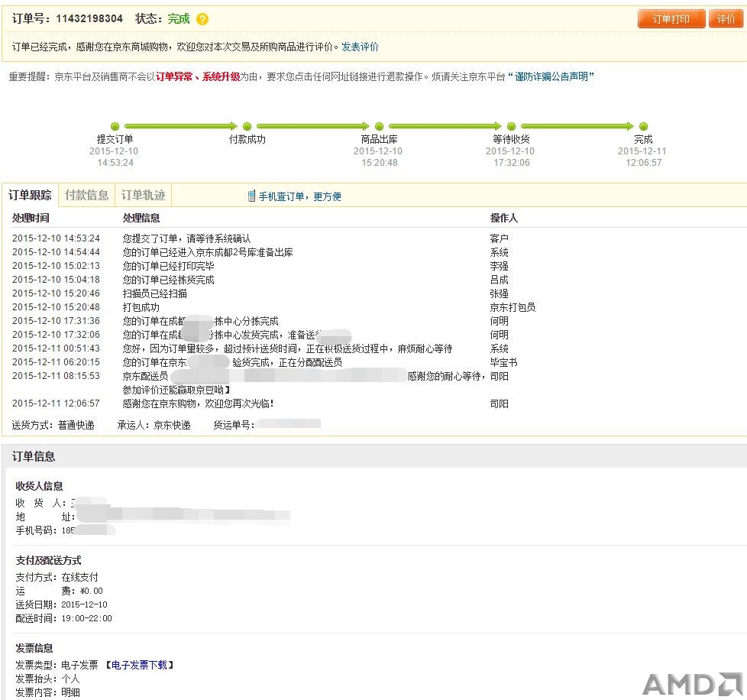This screenshot has height=700, width=747.
Task: Click the 处理时间 column header
Action: click(x=31, y=218)
